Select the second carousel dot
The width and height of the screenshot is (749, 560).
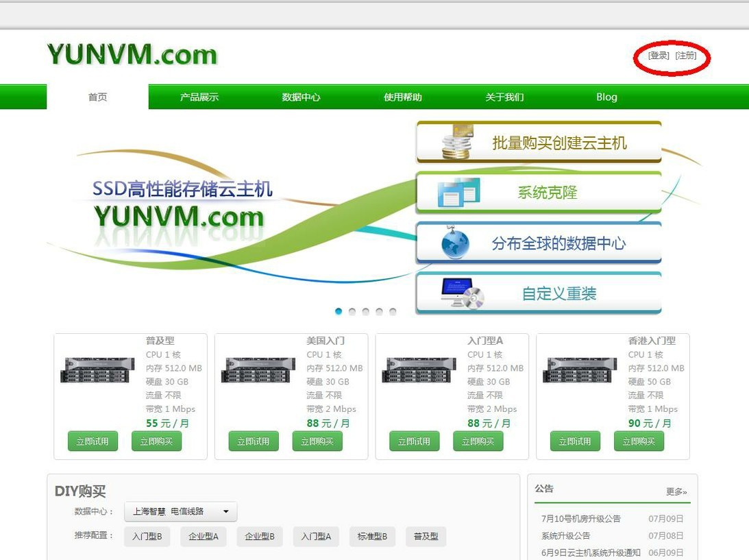click(x=352, y=312)
